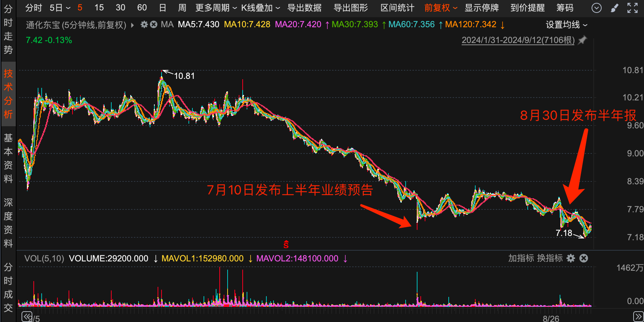Open 基本资料 sidebar tab
644x322 pixels.
pyautogui.click(x=8, y=158)
